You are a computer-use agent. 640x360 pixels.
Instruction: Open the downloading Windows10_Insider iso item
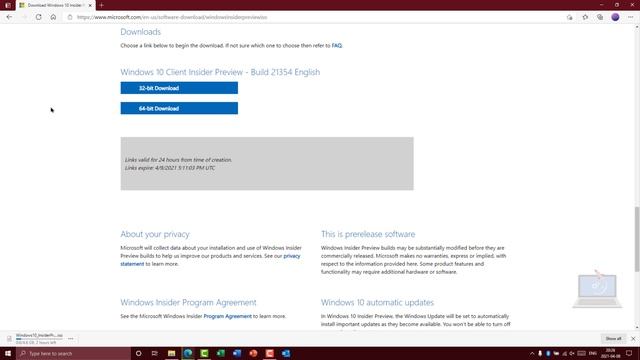(39, 336)
